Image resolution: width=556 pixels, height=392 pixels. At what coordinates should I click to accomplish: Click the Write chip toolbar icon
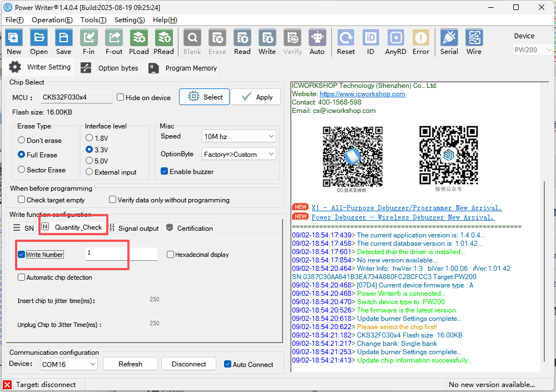coord(267,38)
